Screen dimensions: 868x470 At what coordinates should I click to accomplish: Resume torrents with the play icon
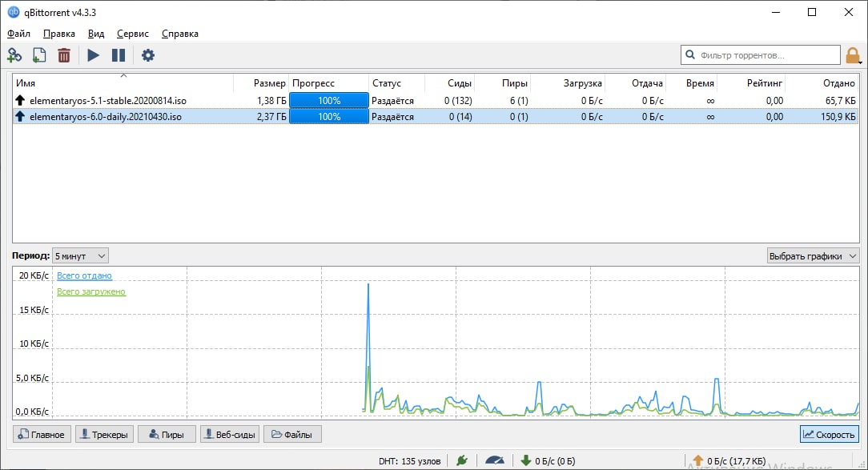93,55
